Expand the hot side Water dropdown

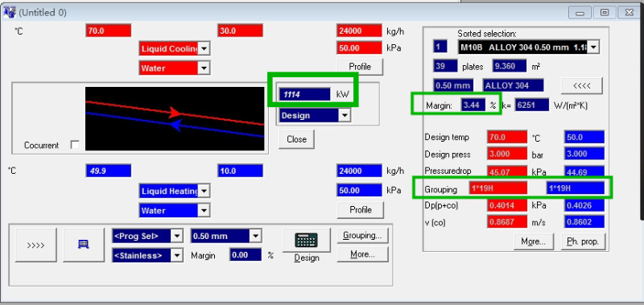point(175,68)
